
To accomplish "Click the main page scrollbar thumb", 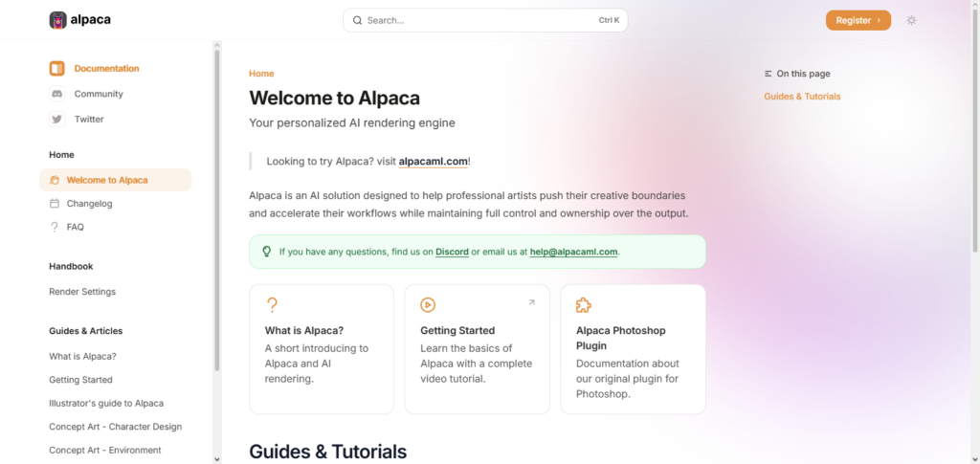I will click(x=974, y=131).
